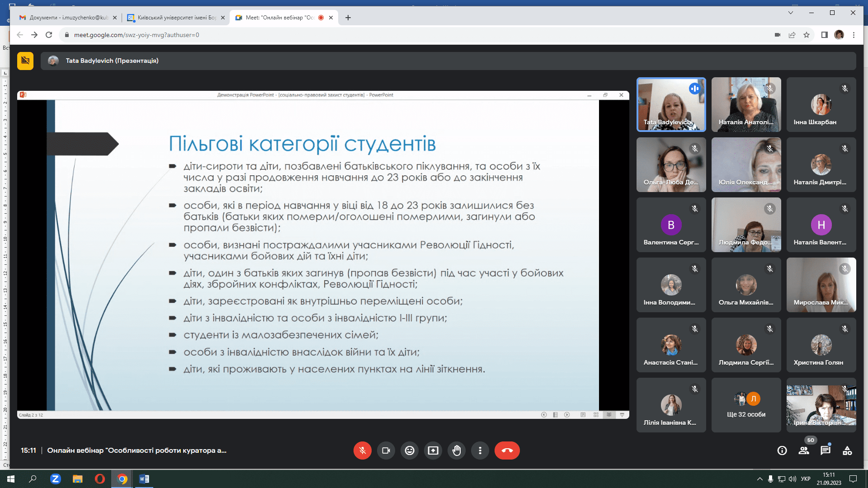Unmute your microphone in Meet
The image size is (868, 488).
362,450
